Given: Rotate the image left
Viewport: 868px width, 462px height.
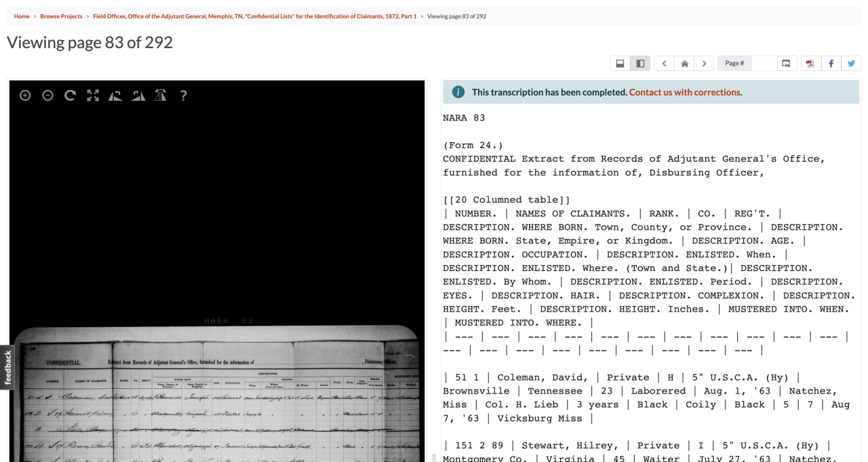Looking at the screenshot, I should (x=115, y=96).
